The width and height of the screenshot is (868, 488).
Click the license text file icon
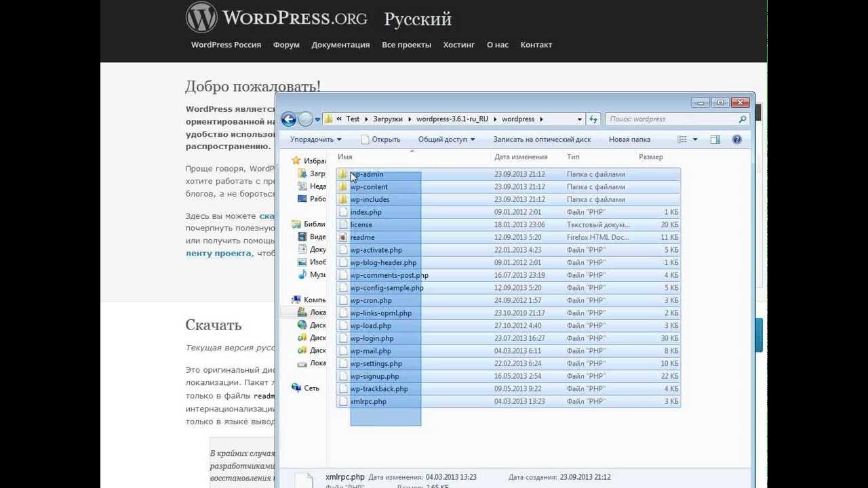343,225
